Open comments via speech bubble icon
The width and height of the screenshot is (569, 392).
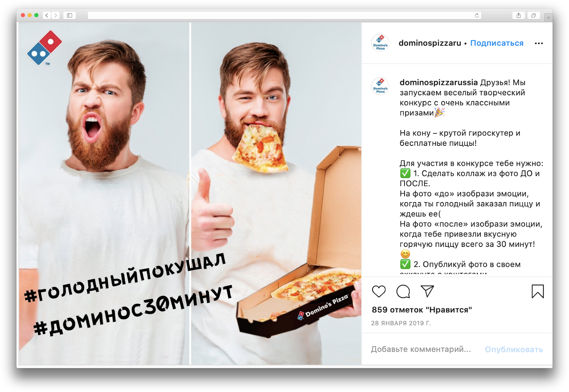click(403, 291)
